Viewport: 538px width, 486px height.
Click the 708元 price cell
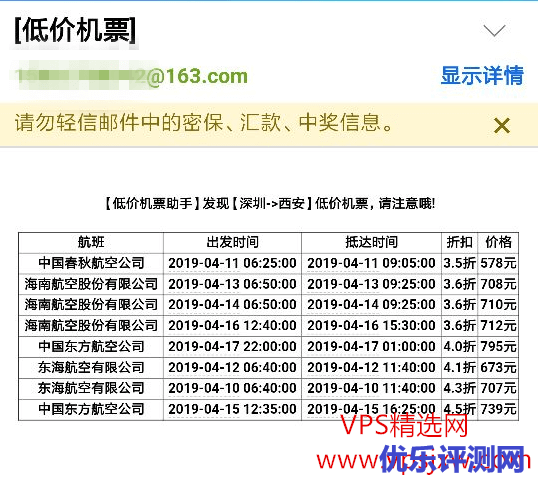point(498,284)
